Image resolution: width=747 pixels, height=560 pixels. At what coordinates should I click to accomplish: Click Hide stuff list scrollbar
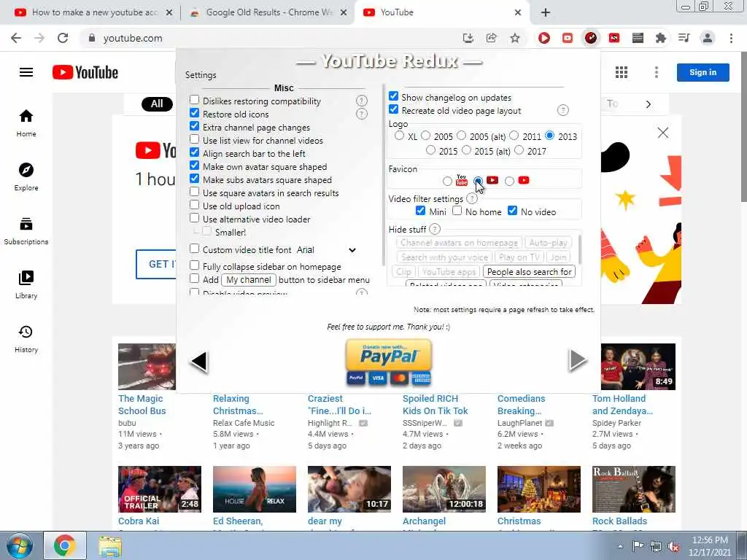pos(578,249)
